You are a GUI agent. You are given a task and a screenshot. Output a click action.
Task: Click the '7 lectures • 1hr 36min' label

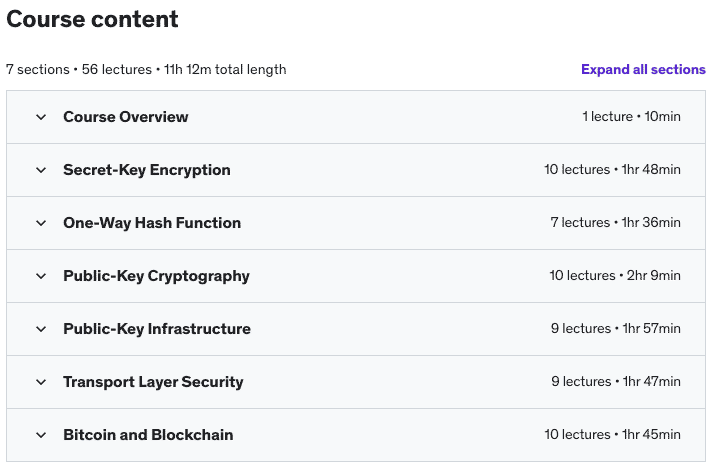tap(615, 222)
